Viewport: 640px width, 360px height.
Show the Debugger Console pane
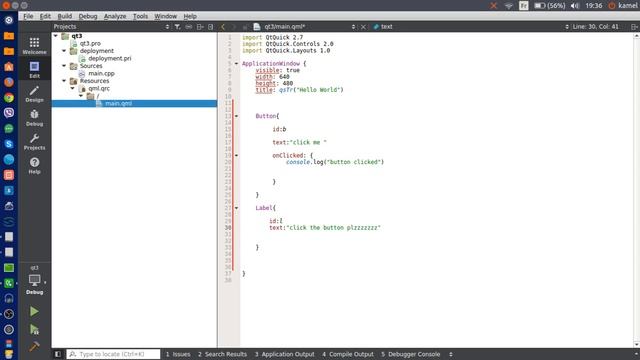pyautogui.click(x=411, y=354)
